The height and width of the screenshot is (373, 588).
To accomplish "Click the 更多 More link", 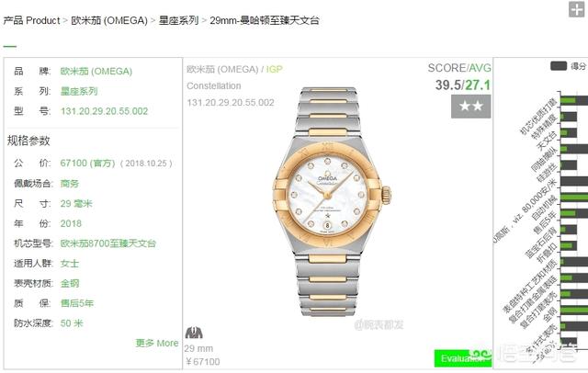I will click(157, 343).
